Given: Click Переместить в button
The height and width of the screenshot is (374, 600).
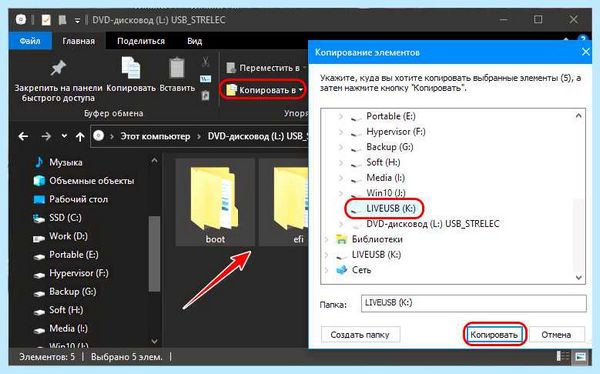Looking at the screenshot, I should 265,68.
